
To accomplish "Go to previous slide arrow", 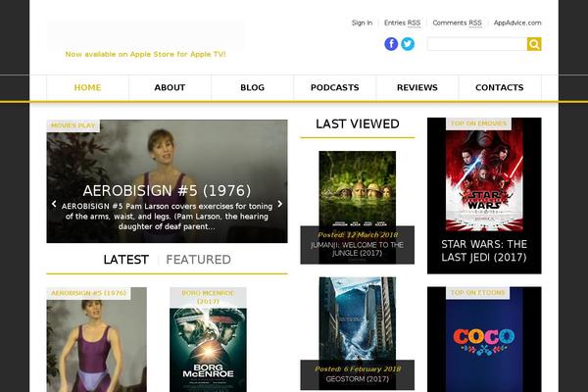I will [x=54, y=204].
